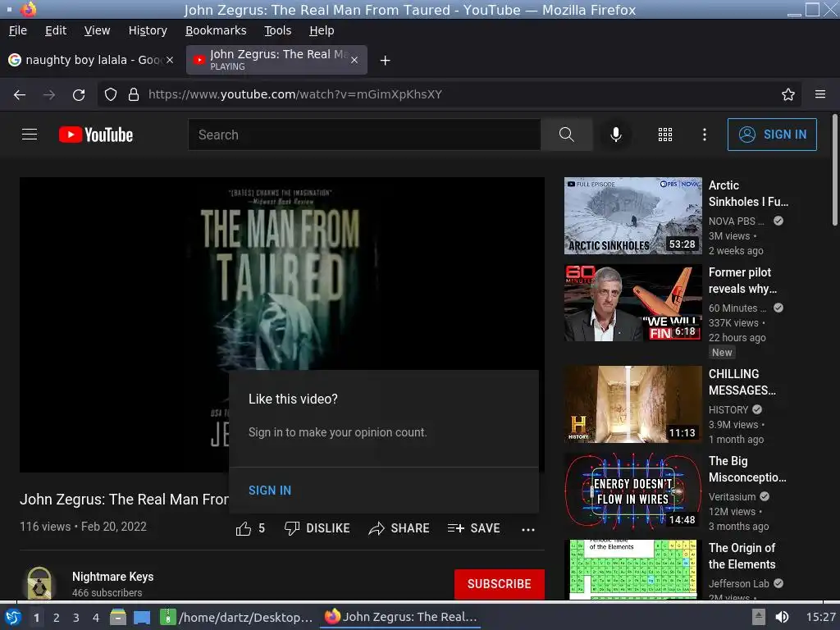Open the Arctic Sinkholes video thumbnail

tap(632, 216)
